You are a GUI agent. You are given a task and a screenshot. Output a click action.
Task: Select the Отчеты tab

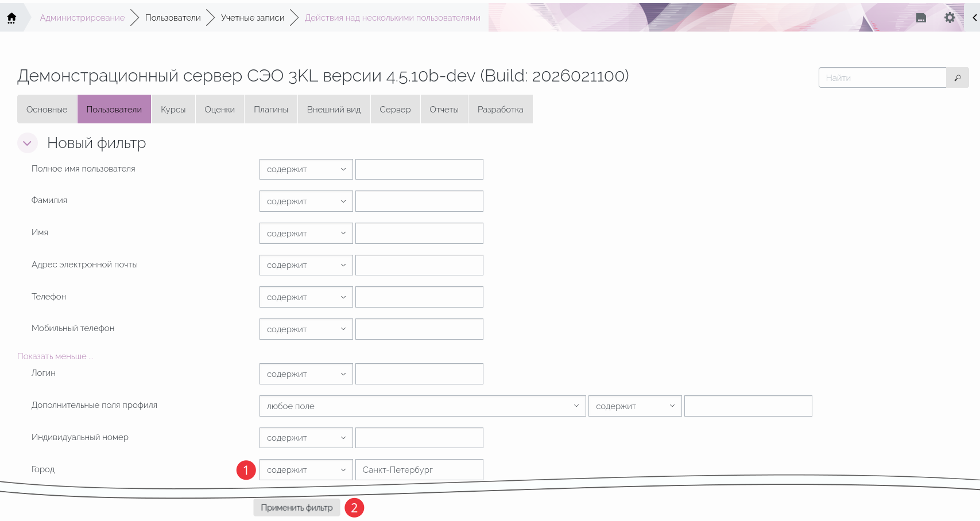[444, 110]
